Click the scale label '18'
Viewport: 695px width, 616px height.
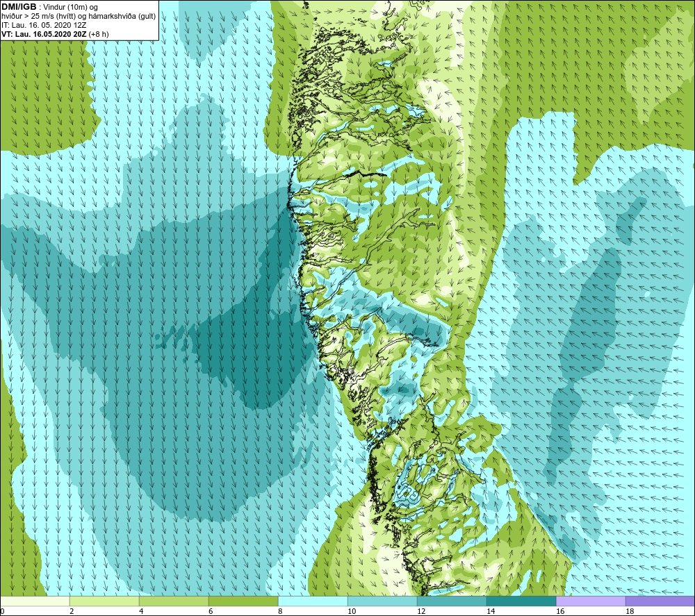[x=630, y=612]
